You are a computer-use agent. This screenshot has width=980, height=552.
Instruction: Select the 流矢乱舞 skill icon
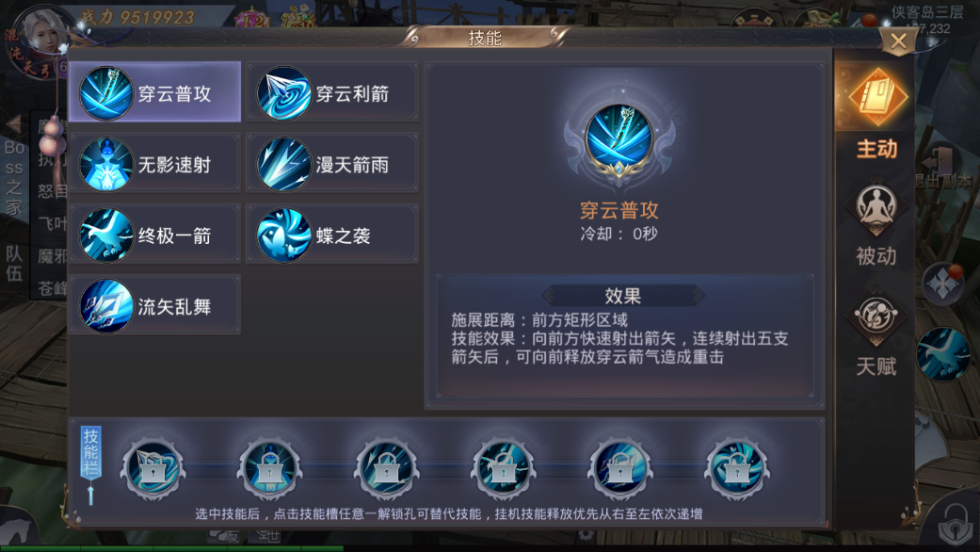point(106,306)
